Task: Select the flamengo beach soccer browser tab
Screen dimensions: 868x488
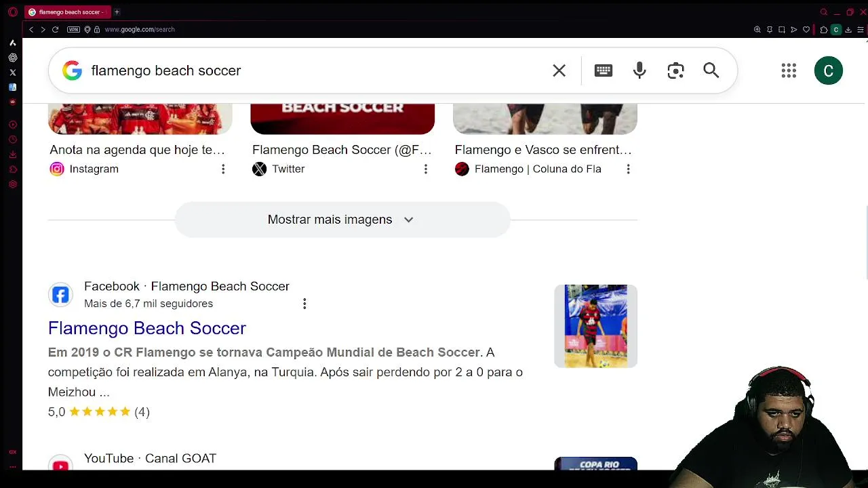Action: click(67, 12)
